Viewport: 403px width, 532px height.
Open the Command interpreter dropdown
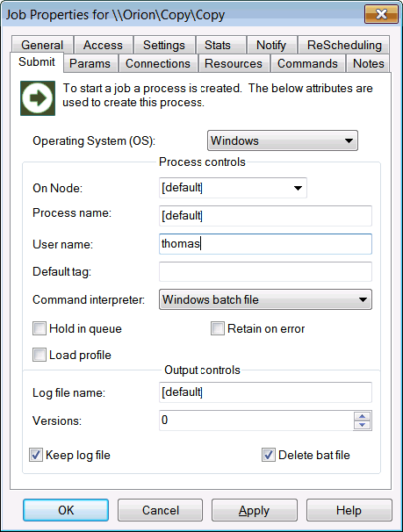[x=265, y=299]
